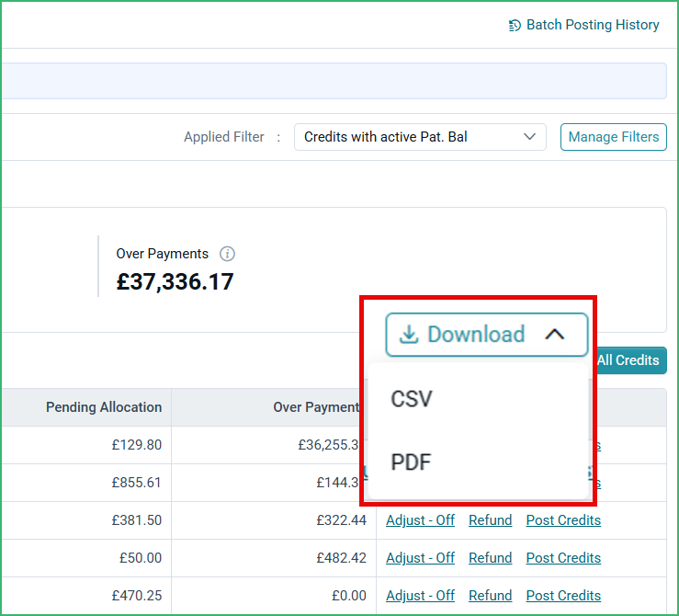Click the £855.61 pending allocation cell

[136, 483]
